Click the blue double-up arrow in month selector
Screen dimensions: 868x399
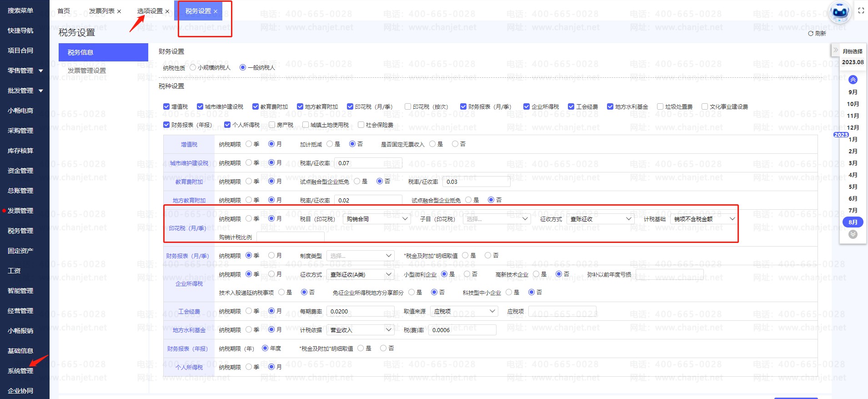tap(853, 80)
